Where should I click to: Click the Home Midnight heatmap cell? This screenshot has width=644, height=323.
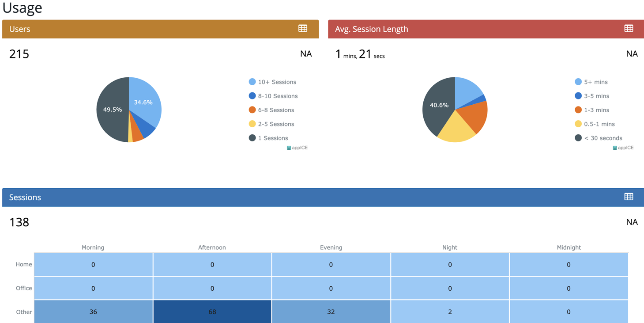569,264
